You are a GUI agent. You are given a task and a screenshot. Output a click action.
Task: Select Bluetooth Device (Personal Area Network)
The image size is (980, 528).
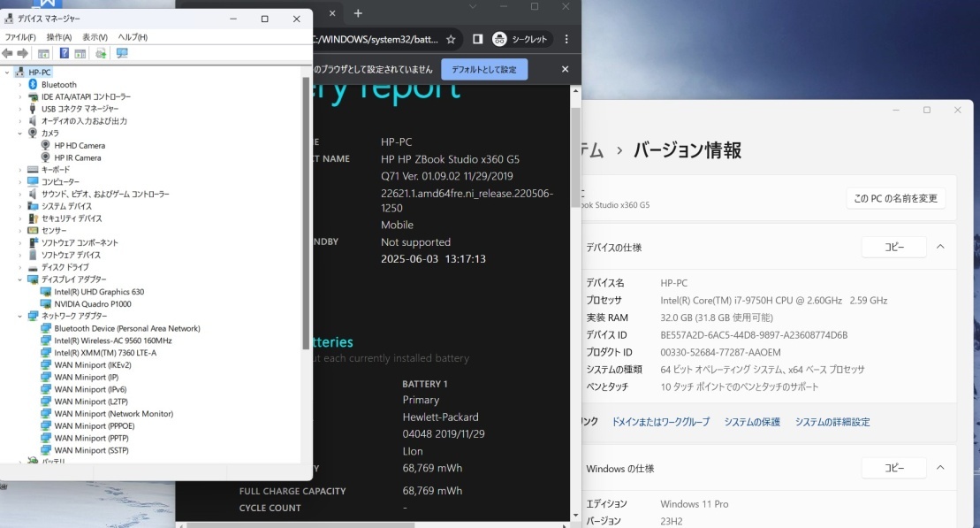127,328
